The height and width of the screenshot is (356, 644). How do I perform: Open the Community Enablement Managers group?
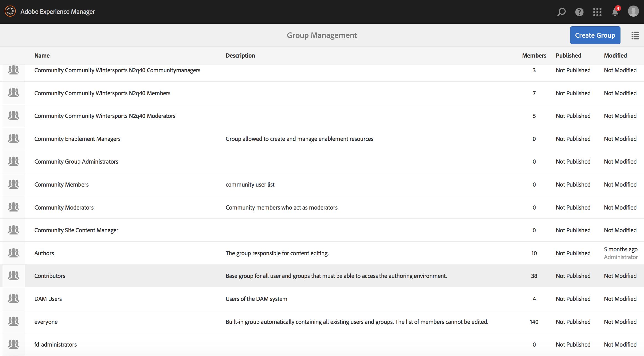coord(77,139)
